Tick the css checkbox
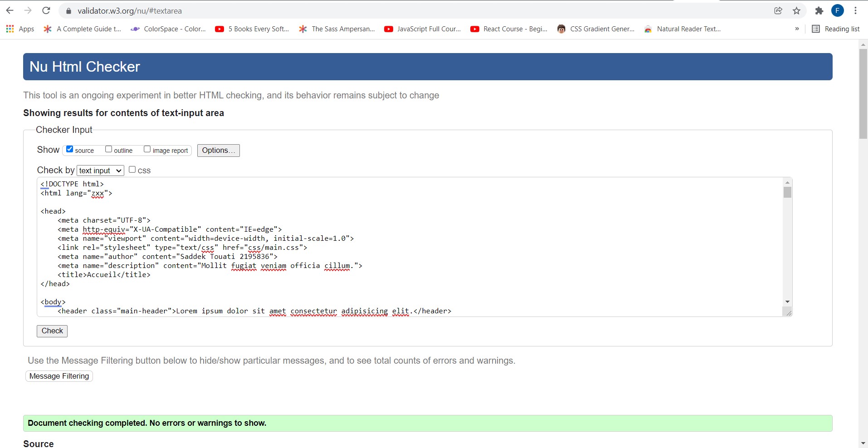Viewport: 868px width, 448px height. pos(132,170)
